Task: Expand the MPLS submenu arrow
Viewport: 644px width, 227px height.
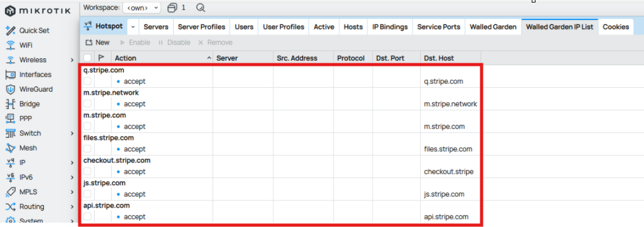Action: pos(72,192)
